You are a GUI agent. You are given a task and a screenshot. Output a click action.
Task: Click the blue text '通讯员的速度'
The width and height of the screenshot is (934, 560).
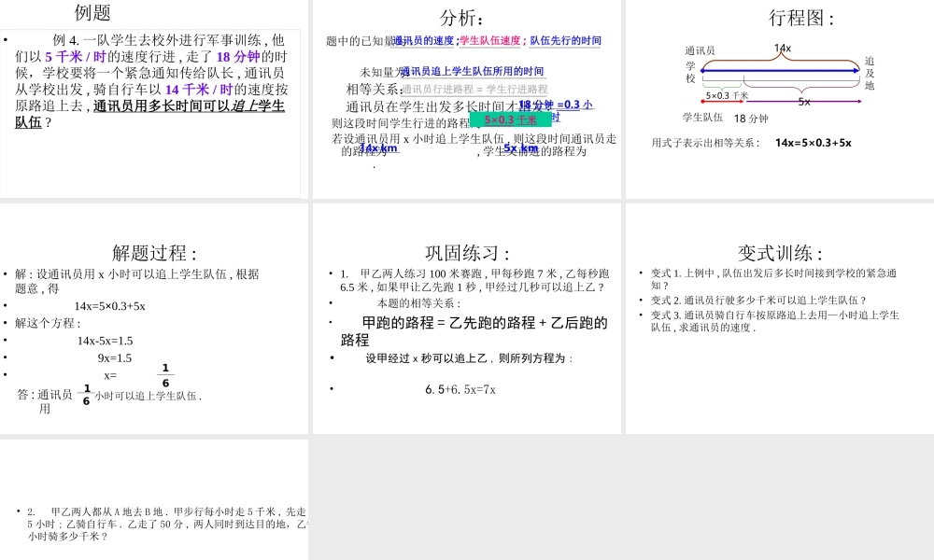pos(423,40)
